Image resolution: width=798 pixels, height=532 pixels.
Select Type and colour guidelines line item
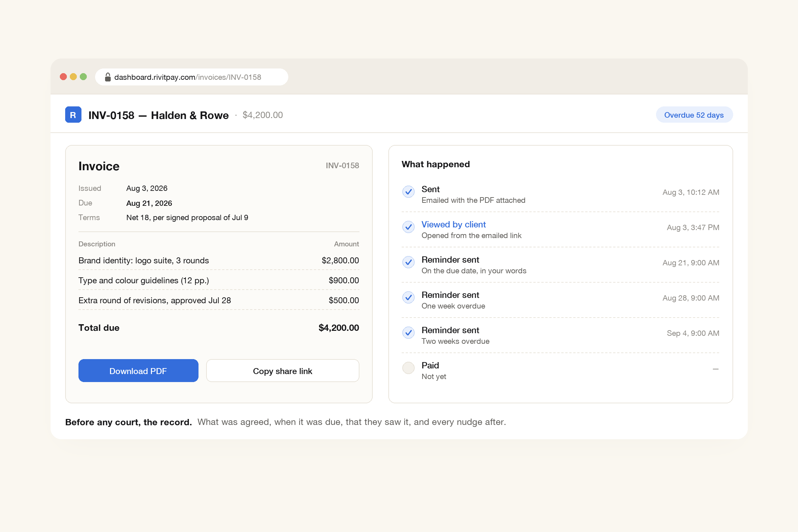144,281
